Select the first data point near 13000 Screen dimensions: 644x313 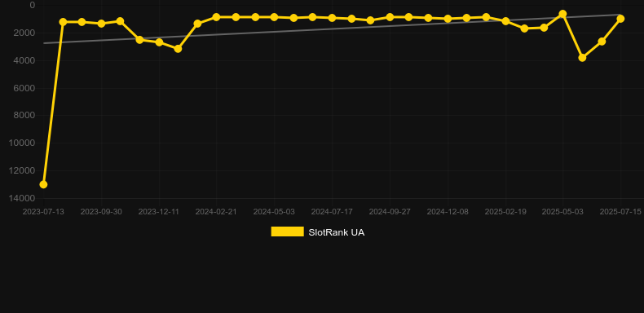coord(43,184)
